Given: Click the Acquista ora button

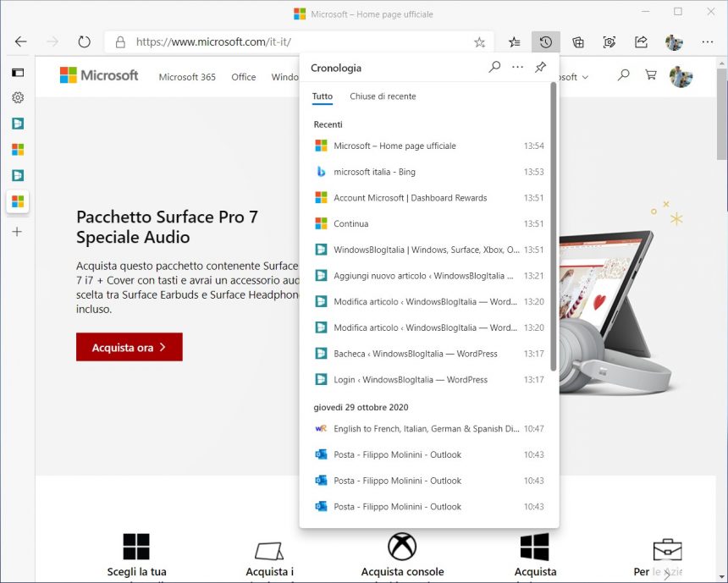Looking at the screenshot, I should pos(129,347).
